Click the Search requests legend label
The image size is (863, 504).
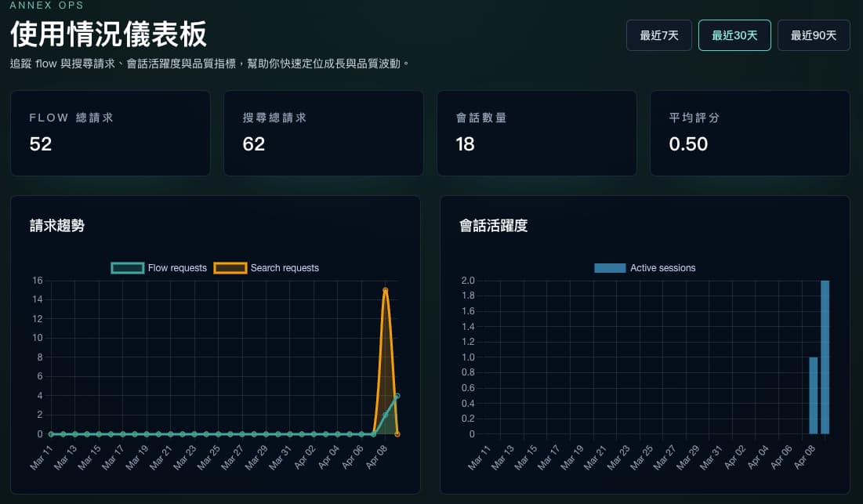click(x=285, y=268)
